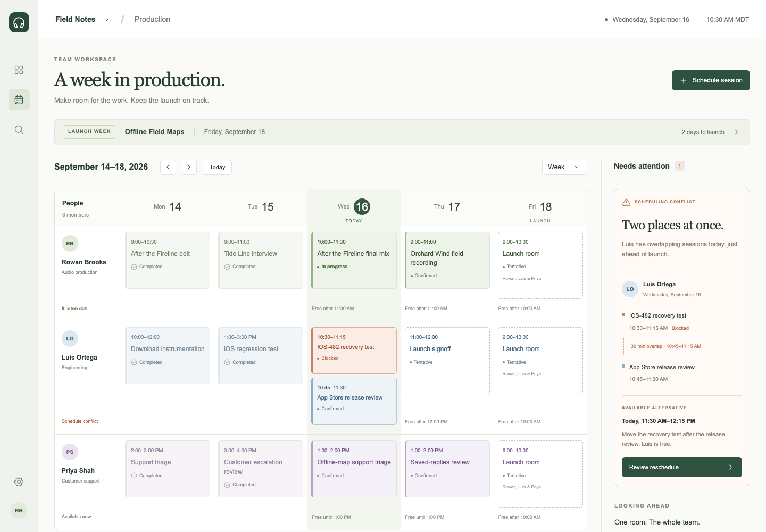This screenshot has width=766, height=532.
Task: Expand launch banner chevron arrow
Action: pyautogui.click(x=736, y=132)
